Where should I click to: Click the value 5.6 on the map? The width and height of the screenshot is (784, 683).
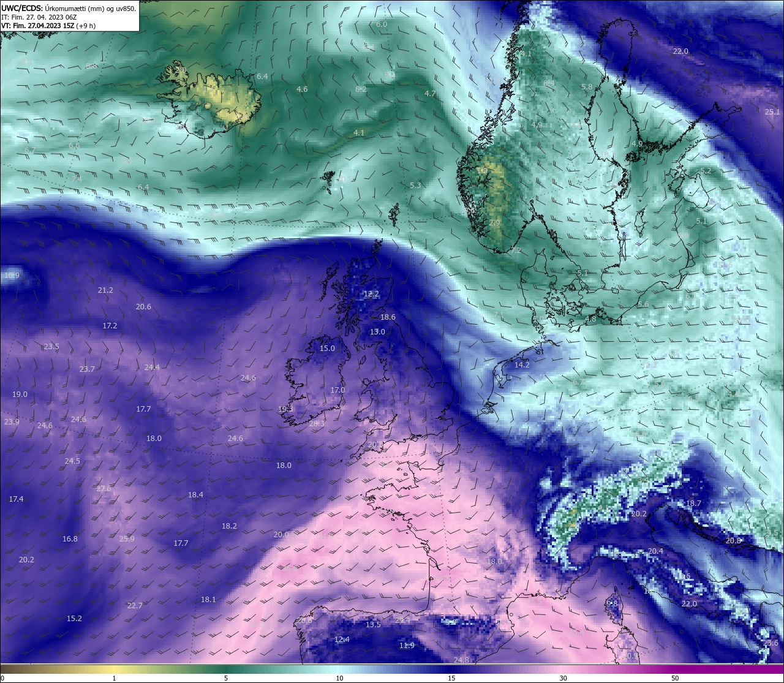click(x=643, y=304)
